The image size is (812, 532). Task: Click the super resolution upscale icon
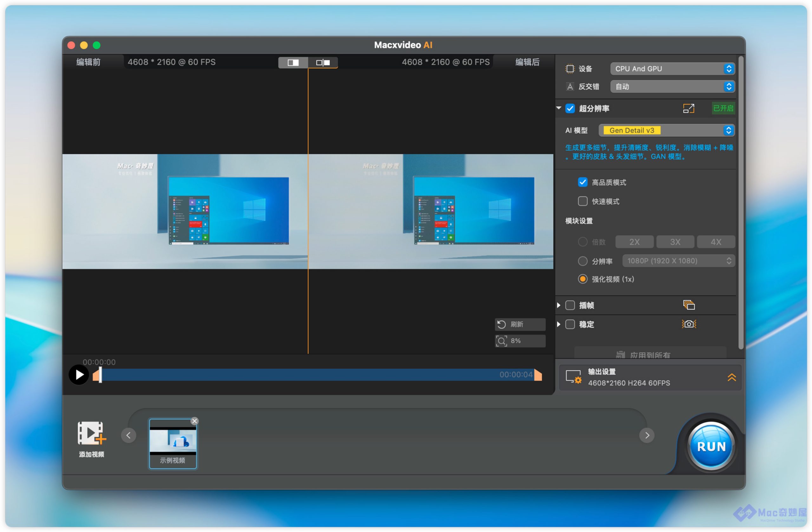(x=688, y=108)
